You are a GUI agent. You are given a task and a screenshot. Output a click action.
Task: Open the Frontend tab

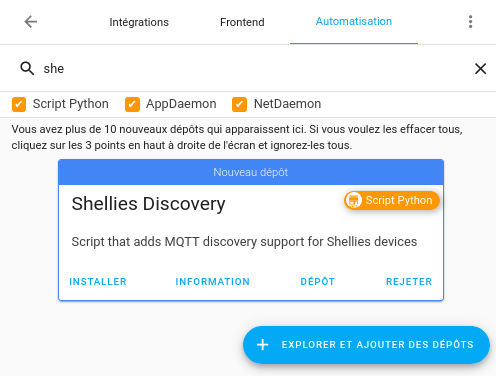tap(242, 22)
